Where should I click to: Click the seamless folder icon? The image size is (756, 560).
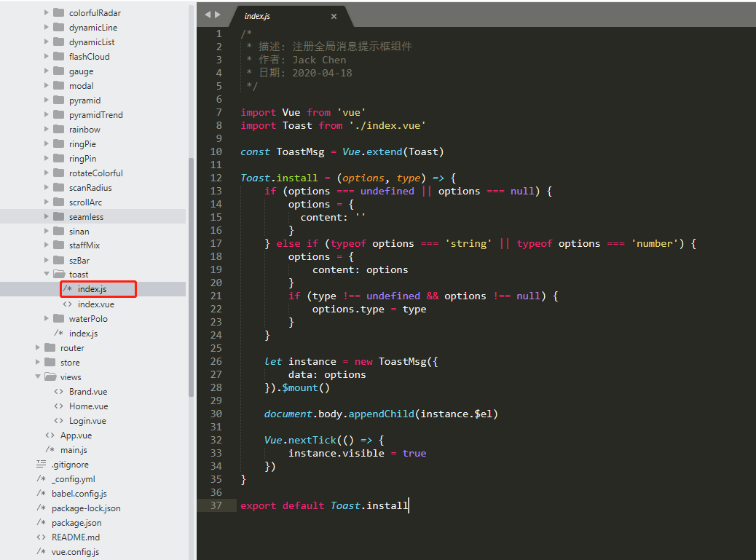point(58,216)
